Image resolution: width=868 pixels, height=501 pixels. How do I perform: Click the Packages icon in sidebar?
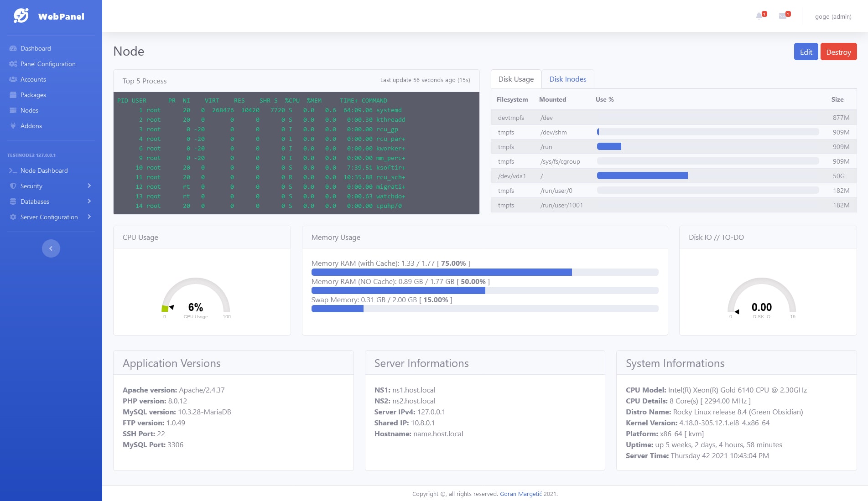13,95
